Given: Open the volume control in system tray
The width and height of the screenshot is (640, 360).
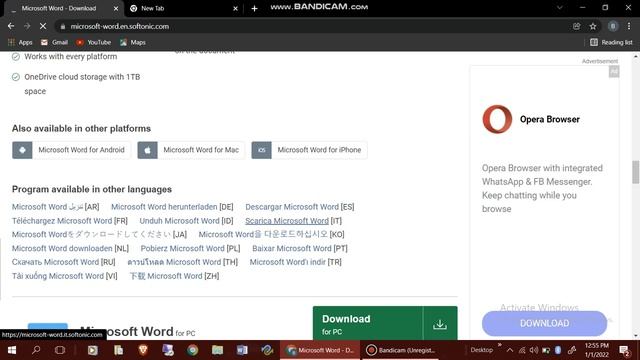Looking at the screenshot, I should [533, 350].
